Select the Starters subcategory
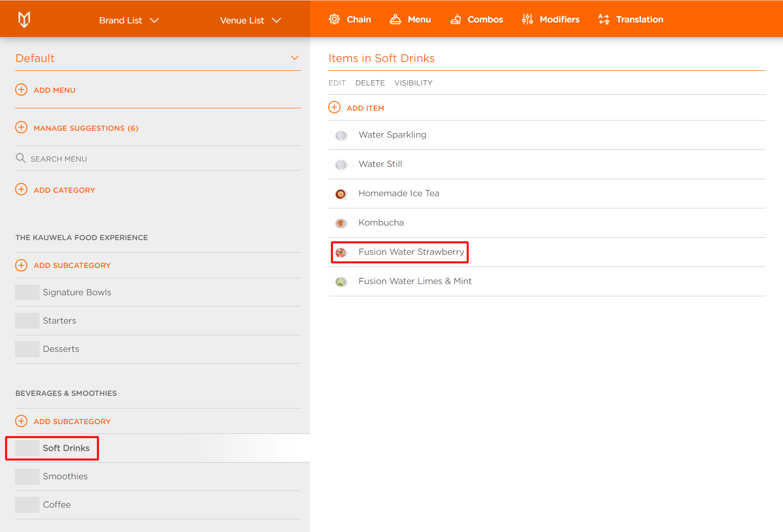Screen dimensions: 783x532 [158, 321]
